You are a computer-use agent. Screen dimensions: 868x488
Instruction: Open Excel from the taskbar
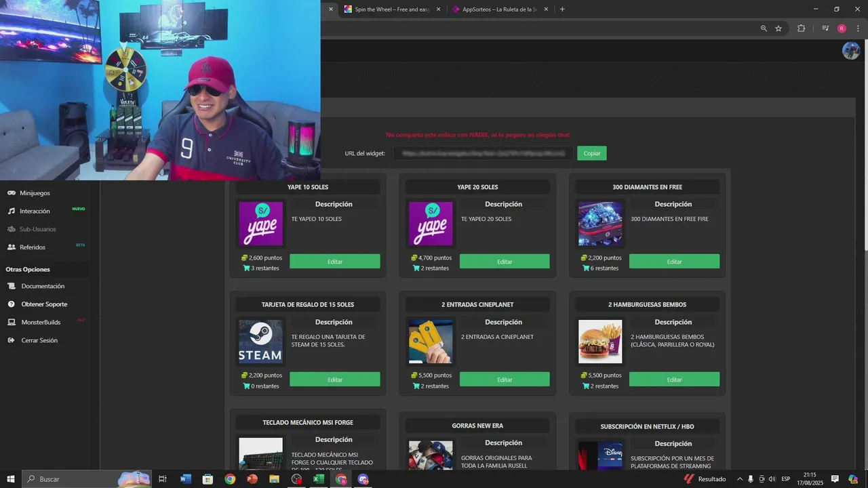point(319,479)
